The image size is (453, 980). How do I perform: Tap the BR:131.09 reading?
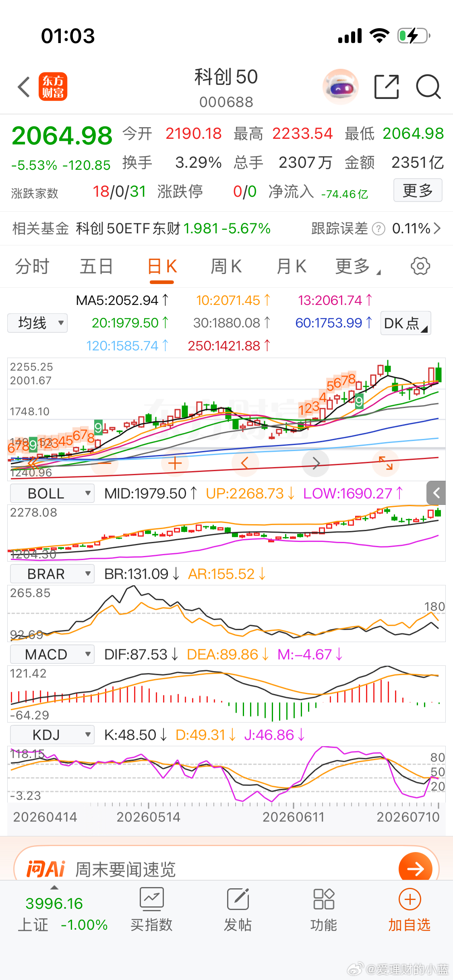(142, 574)
